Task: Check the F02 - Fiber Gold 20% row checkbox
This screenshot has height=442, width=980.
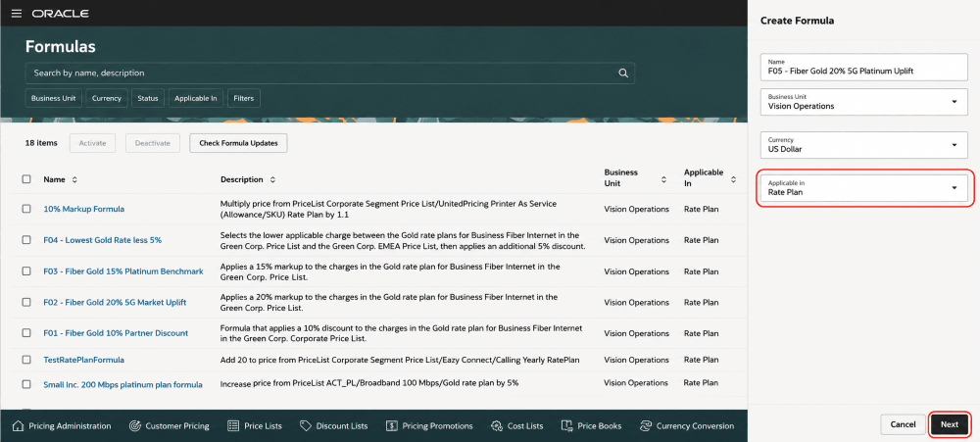Action: coord(26,302)
